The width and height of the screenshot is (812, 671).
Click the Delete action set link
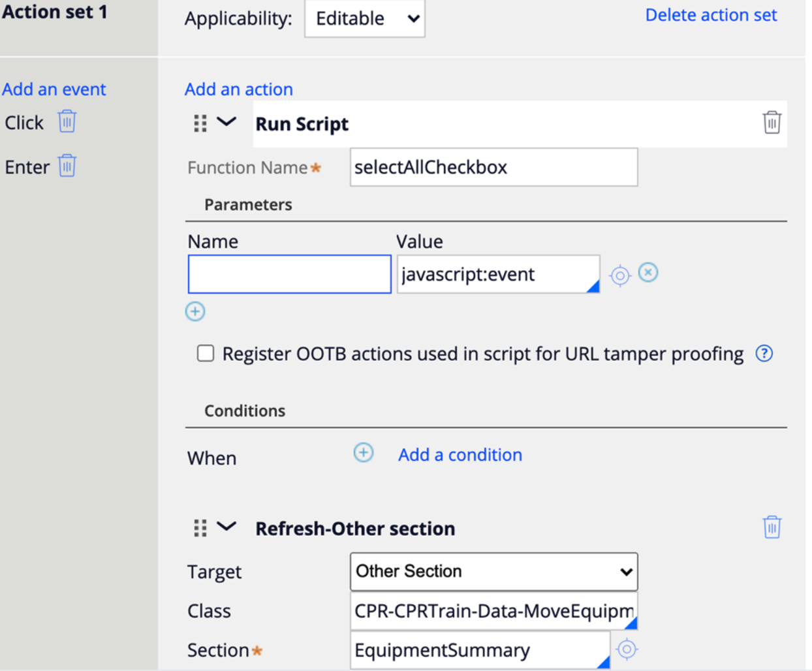tap(711, 15)
